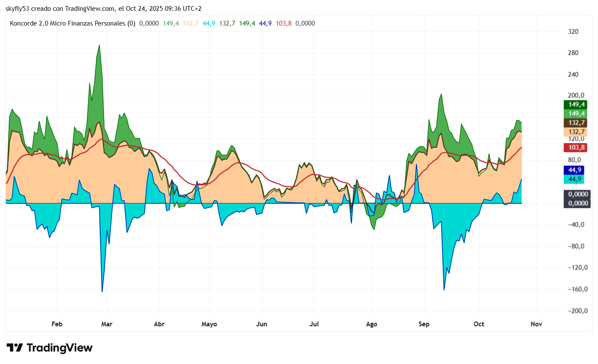Click the 320 label on the price axis
Viewport: 598px width, 364px height.
click(573, 32)
